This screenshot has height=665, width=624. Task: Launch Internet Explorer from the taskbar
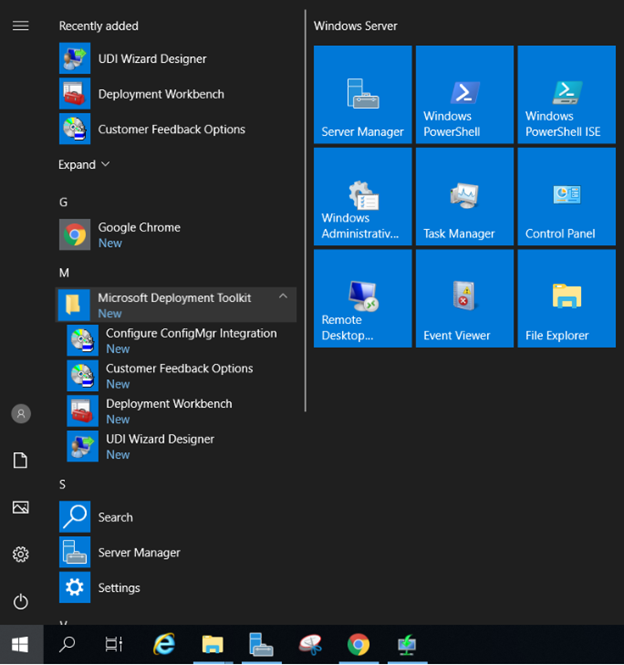coord(164,645)
